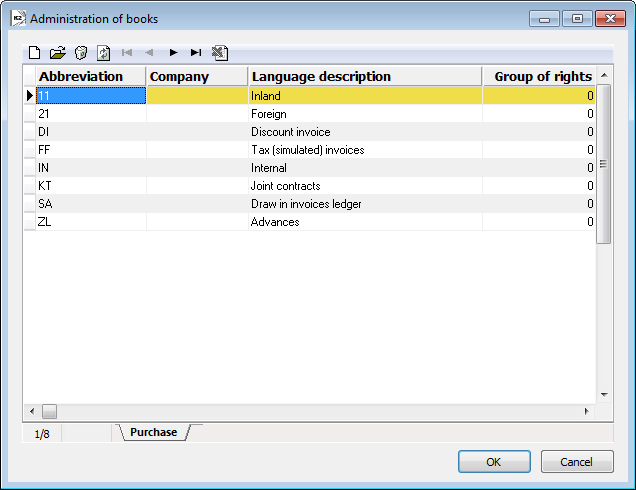
Task: Sort by Group of rights column header
Action: click(539, 76)
